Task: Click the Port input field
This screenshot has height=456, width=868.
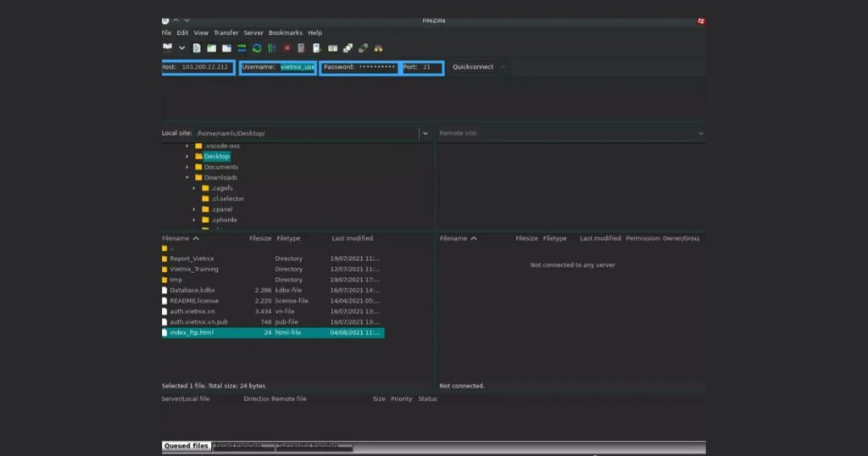Action: (x=431, y=67)
